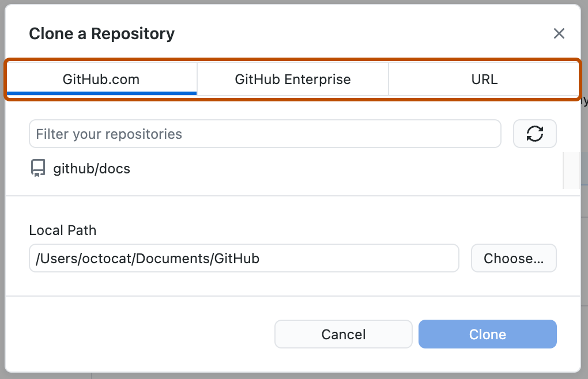Image resolution: width=588 pixels, height=379 pixels.
Task: Focus the path showing /Users/octocat/Documents/GitHub
Action: coord(243,258)
